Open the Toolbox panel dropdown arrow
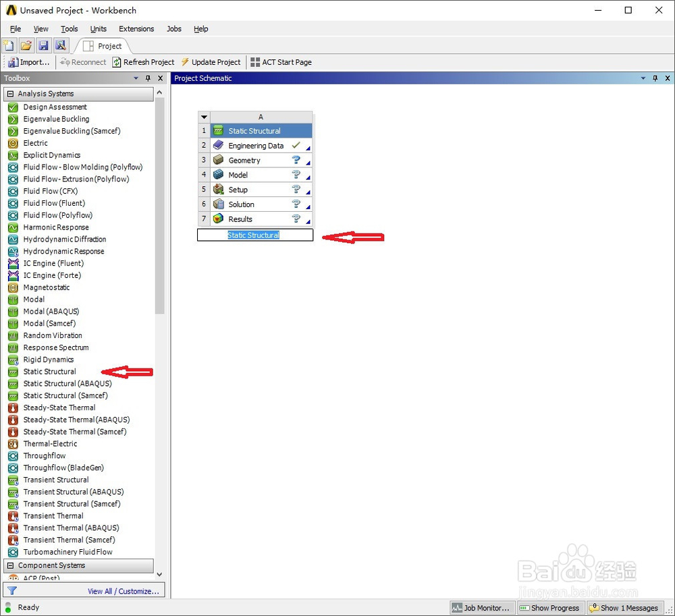675x616 pixels. [x=136, y=78]
